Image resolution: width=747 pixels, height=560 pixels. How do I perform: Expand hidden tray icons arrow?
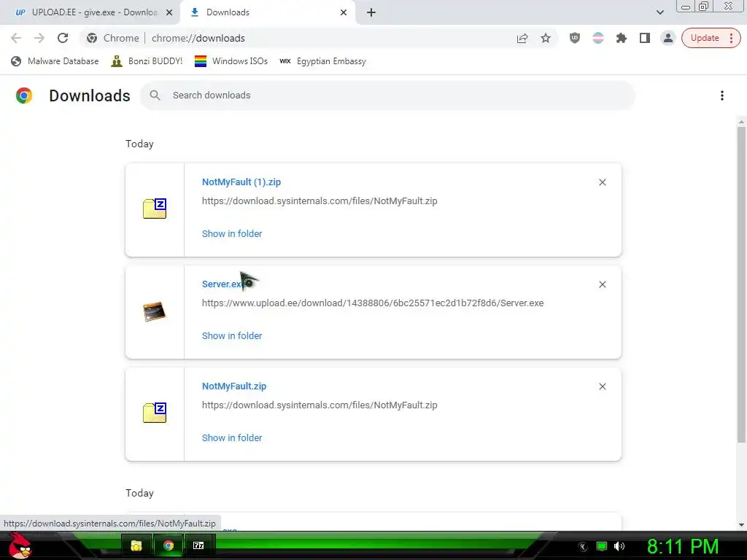point(583,546)
